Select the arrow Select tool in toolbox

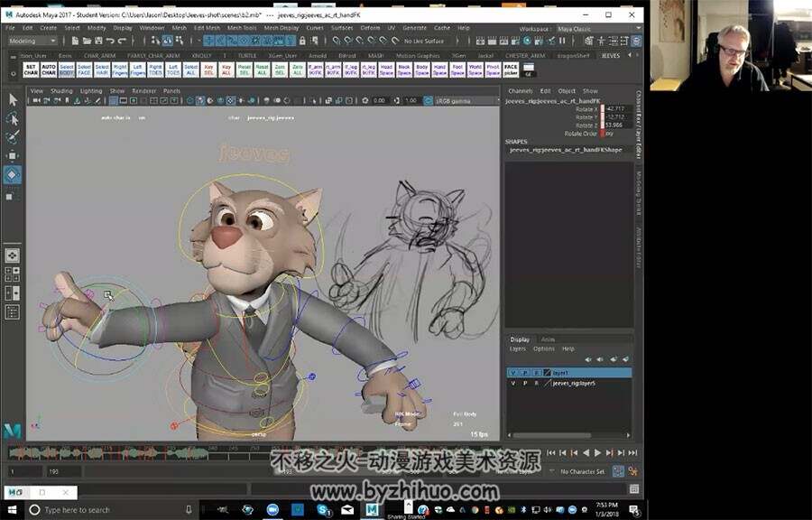[x=13, y=99]
